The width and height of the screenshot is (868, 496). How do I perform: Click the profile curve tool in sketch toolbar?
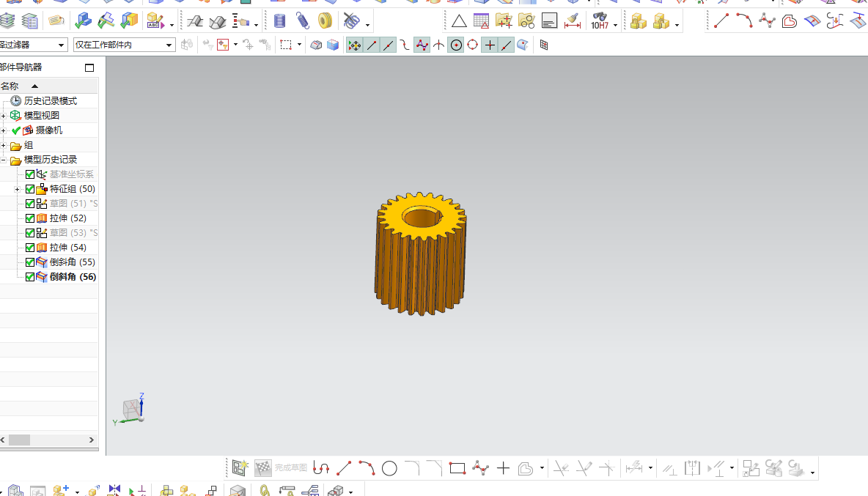(320, 469)
